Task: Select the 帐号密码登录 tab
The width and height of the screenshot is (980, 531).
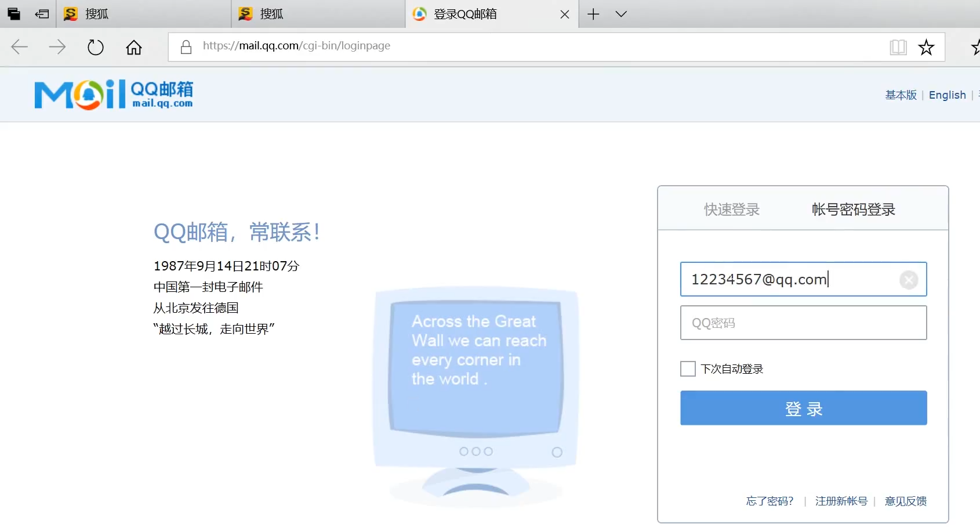Action: tap(853, 209)
